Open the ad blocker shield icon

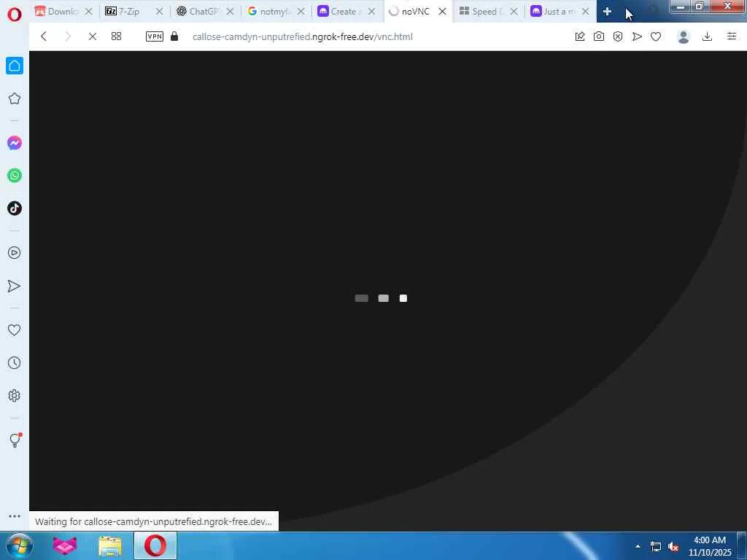click(x=618, y=36)
